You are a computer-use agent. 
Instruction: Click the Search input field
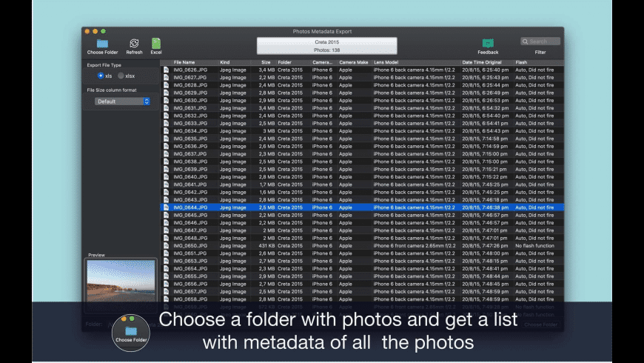(540, 41)
